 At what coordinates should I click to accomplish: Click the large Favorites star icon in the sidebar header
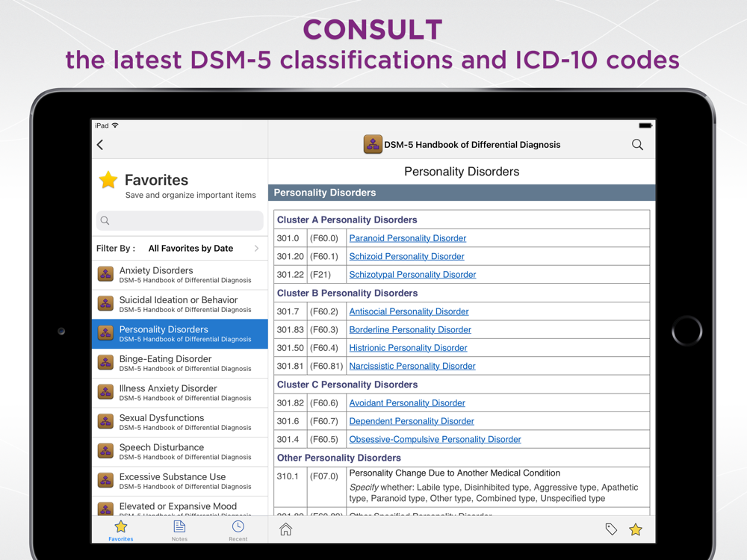pos(108,180)
